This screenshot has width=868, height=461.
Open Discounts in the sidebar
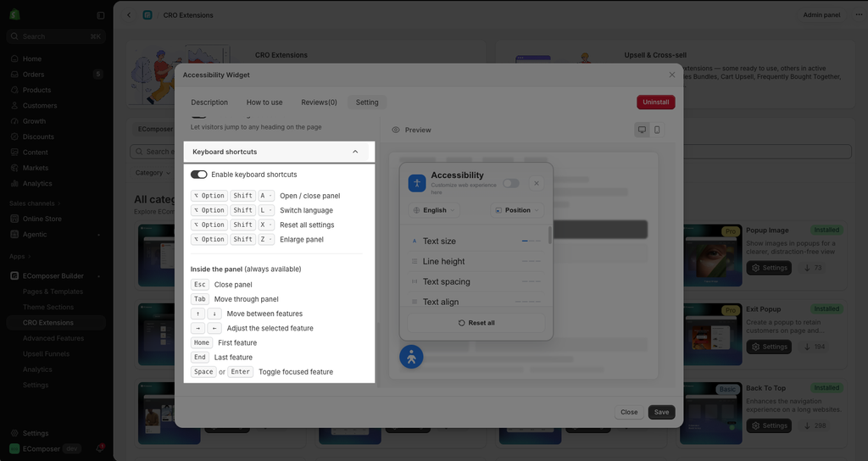click(38, 136)
